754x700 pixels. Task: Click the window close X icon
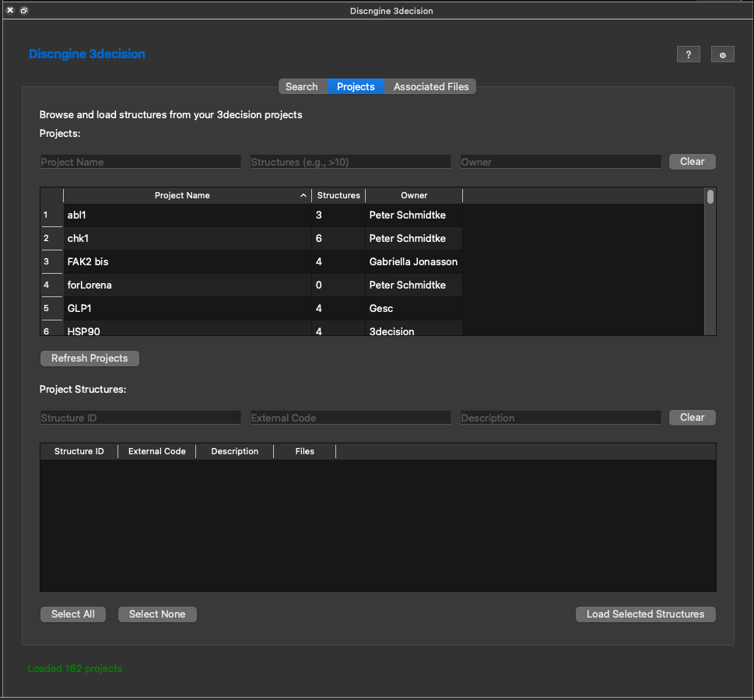click(x=10, y=10)
